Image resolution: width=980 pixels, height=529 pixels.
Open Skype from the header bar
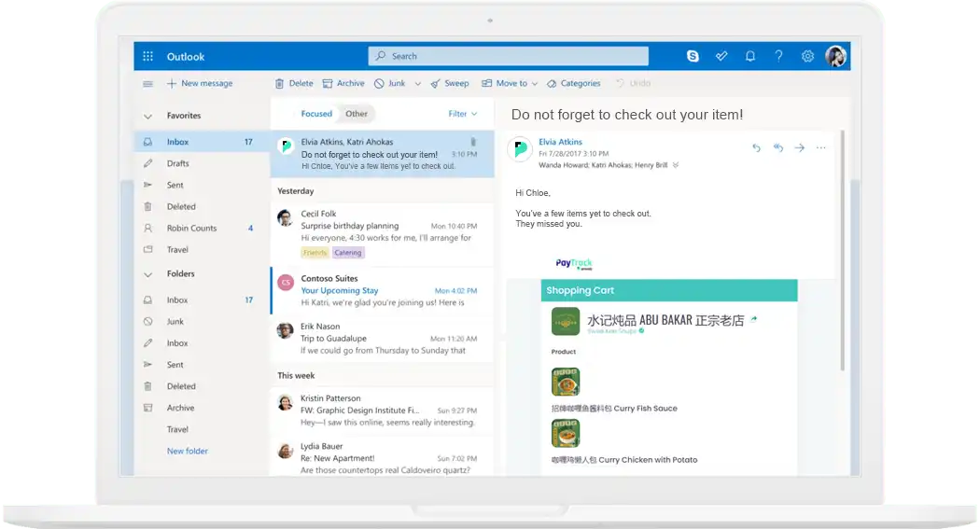(x=693, y=56)
